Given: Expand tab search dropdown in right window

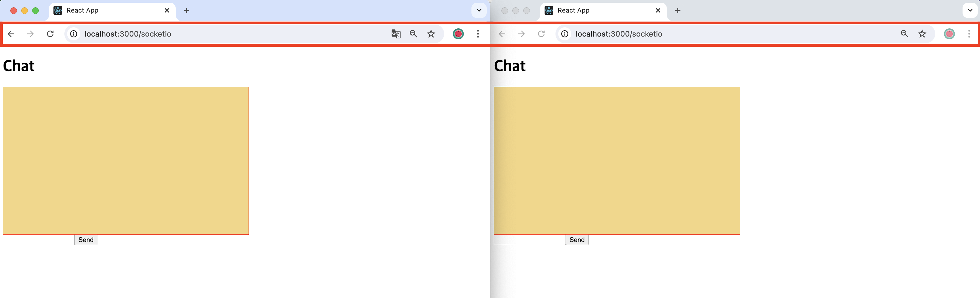Looking at the screenshot, I should (x=970, y=10).
